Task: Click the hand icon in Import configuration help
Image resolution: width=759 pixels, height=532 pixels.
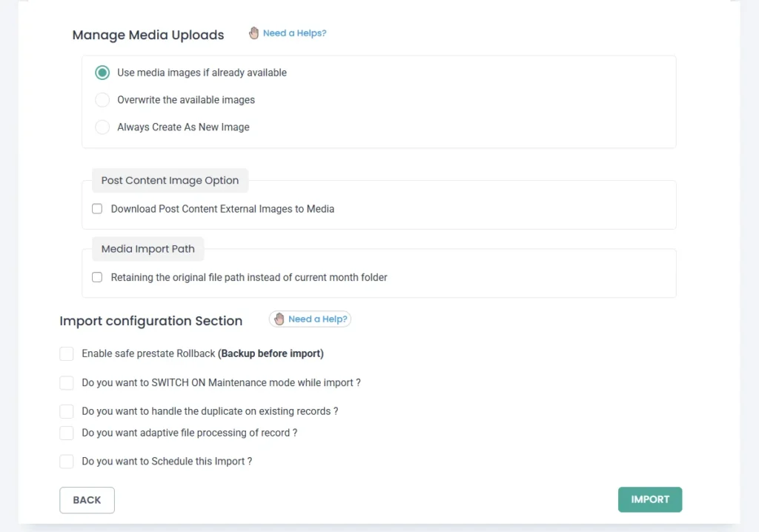Action: click(279, 319)
